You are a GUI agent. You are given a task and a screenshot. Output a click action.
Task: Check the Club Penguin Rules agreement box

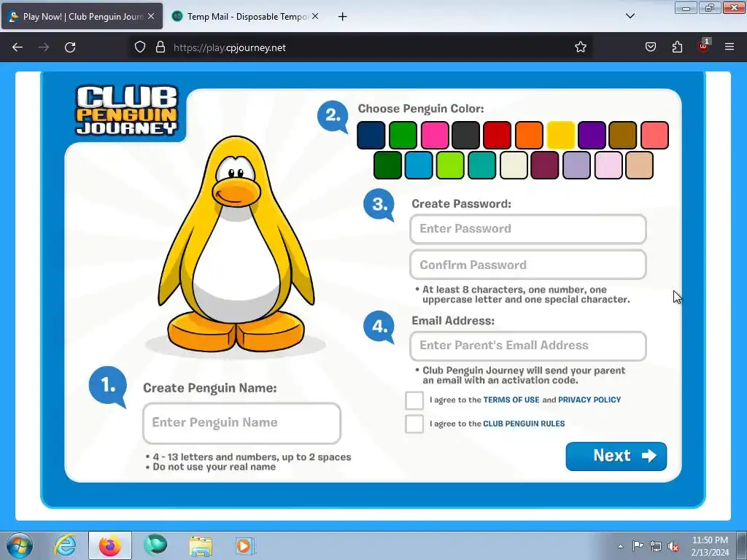coord(414,424)
